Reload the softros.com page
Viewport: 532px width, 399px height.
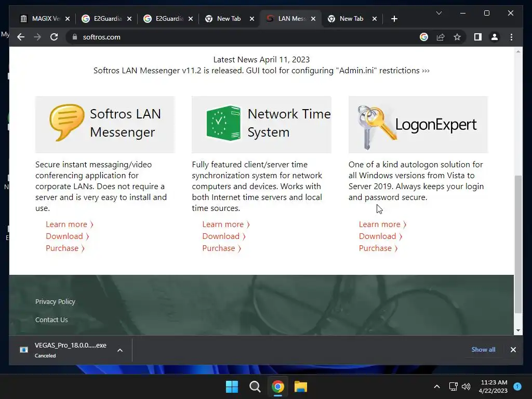point(54,37)
